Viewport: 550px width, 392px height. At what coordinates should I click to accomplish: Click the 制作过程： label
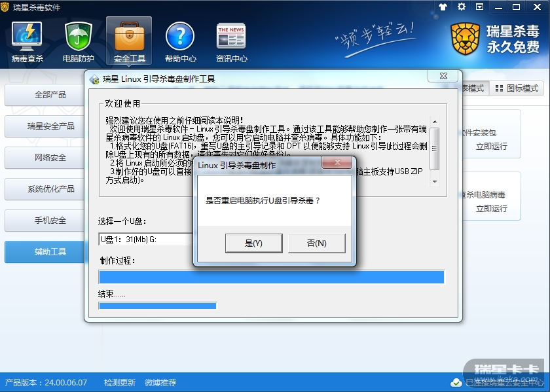click(x=117, y=260)
